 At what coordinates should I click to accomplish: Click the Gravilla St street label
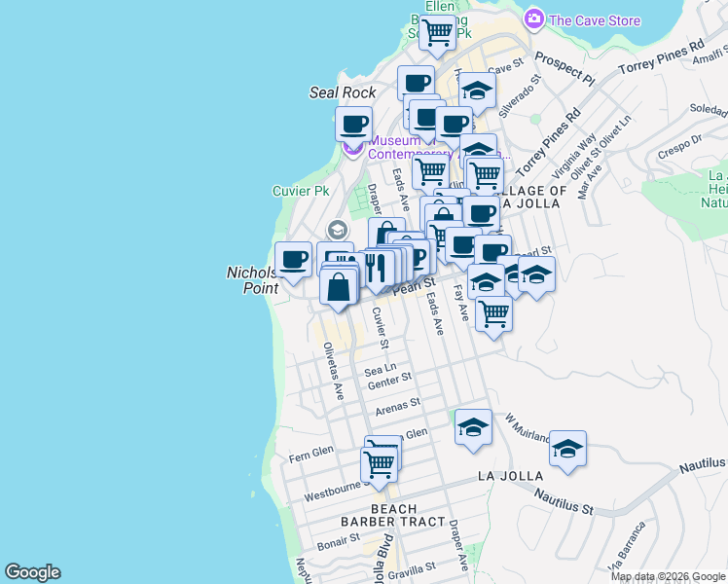[x=412, y=570]
